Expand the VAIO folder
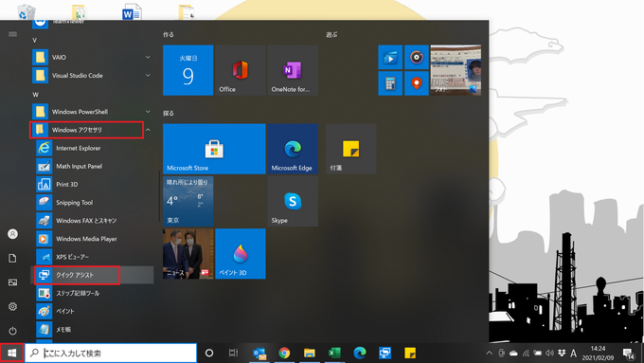644x363 pixels. (93, 57)
